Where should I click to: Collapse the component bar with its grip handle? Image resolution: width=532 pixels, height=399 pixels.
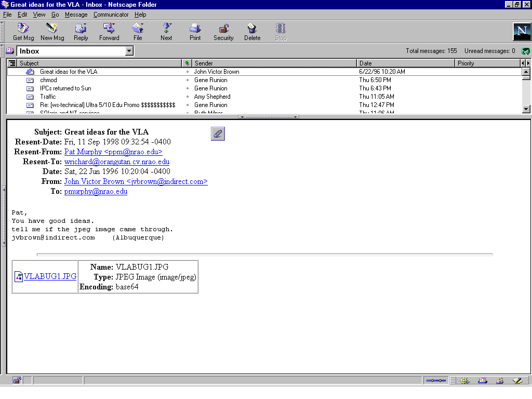pyautogui.click(x=453, y=381)
